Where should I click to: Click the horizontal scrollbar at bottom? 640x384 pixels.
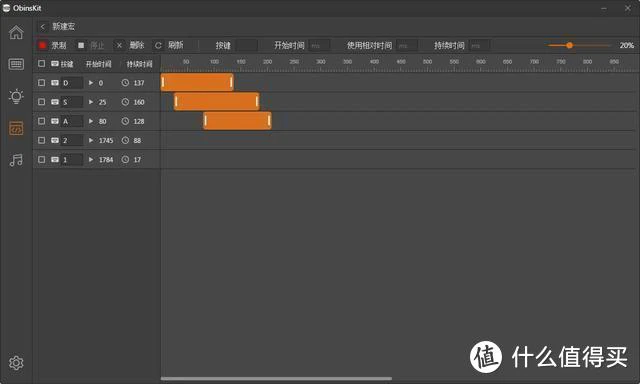pos(276,379)
